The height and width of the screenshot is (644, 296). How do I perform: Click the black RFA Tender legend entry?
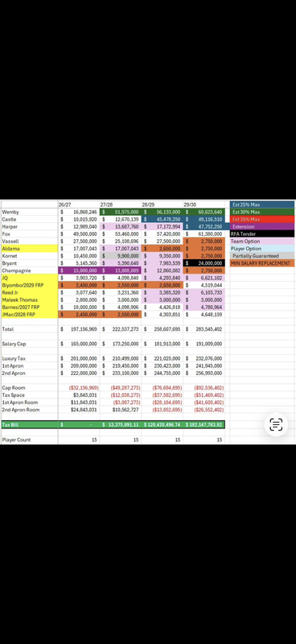pos(262,234)
